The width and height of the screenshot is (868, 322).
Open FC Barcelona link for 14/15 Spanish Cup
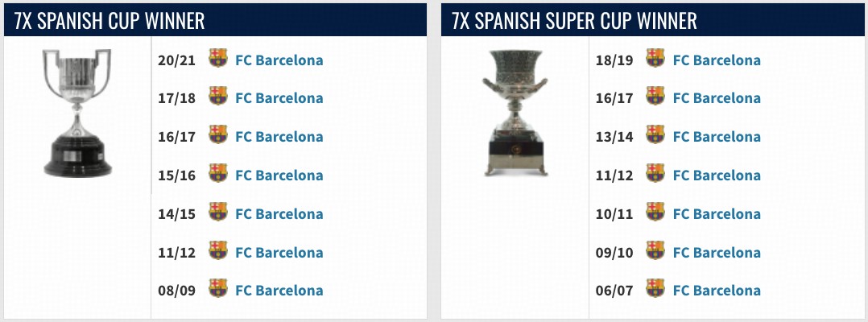279,214
